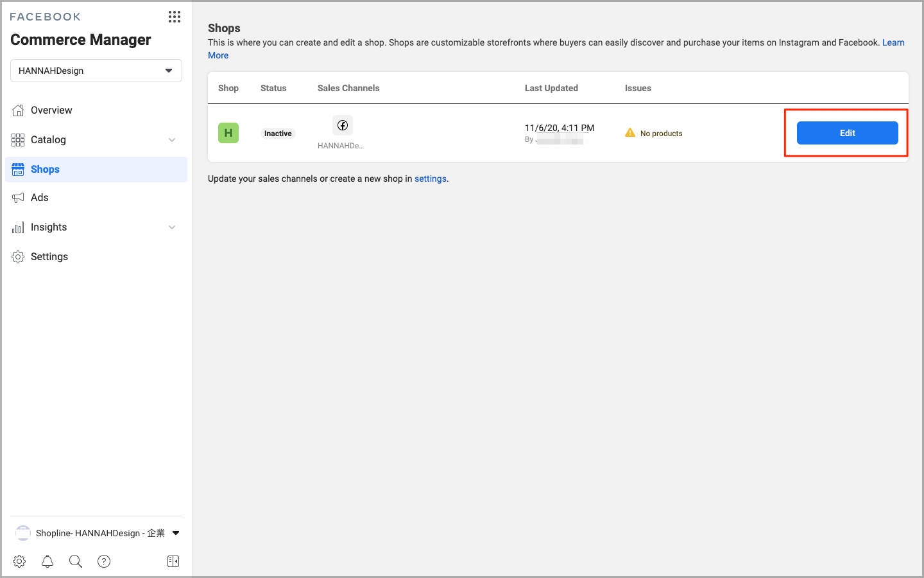Image resolution: width=924 pixels, height=578 pixels.
Task: Open the Shopline business account switcher
Action: coord(96,533)
